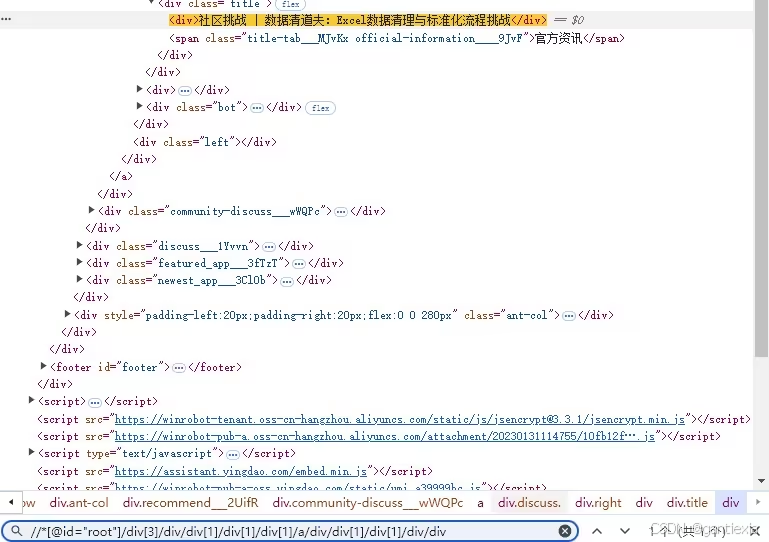Open the assistant.yingdao.com embed.min.js link

tap(240, 472)
